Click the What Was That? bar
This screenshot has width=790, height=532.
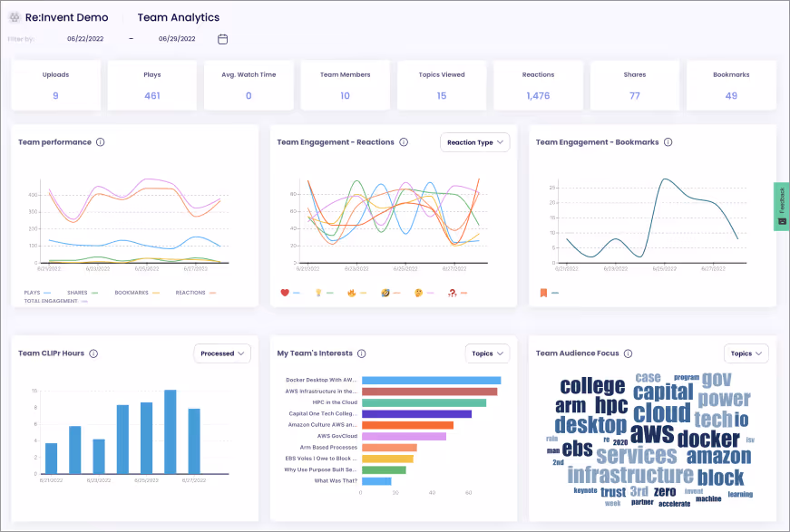376,481
